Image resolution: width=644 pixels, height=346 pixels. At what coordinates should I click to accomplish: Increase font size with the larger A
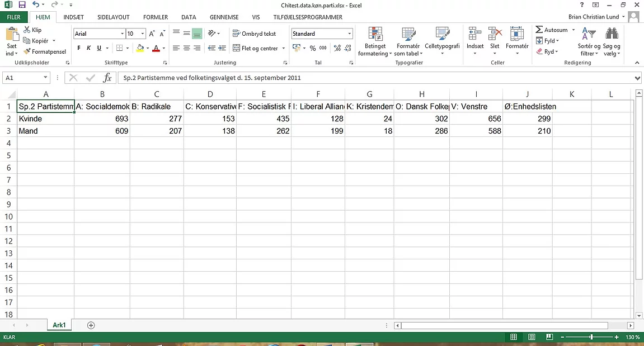152,34
